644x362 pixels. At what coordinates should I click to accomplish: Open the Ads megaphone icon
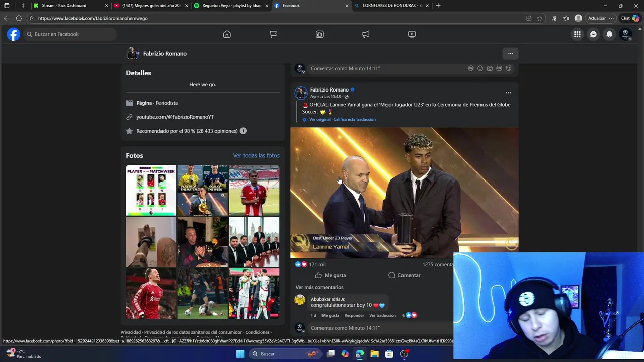[x=366, y=34]
